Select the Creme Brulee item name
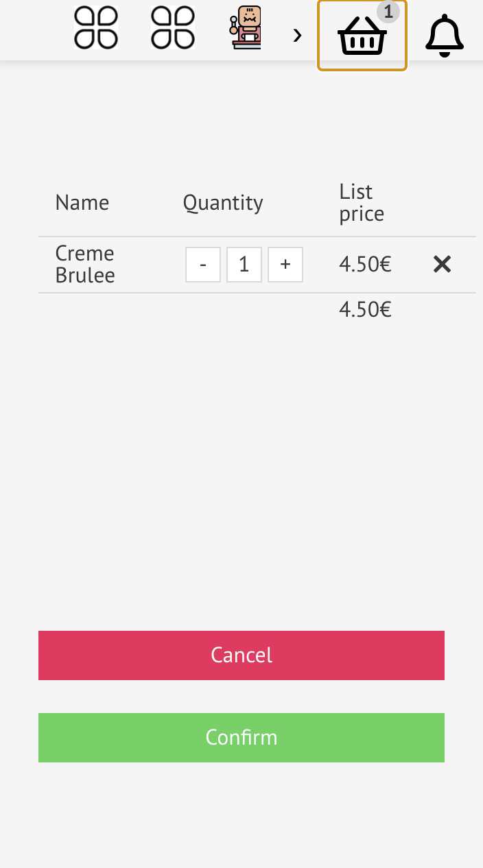Screen dimensions: 483x868 click(x=85, y=264)
